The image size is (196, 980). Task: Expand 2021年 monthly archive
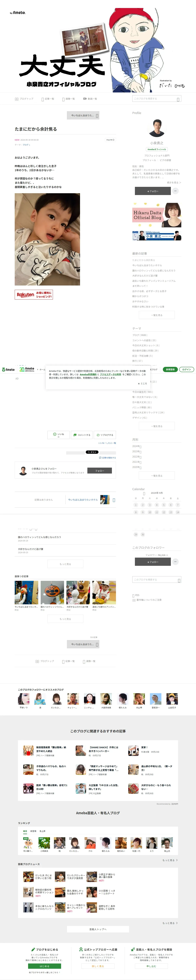[x=137, y=462]
